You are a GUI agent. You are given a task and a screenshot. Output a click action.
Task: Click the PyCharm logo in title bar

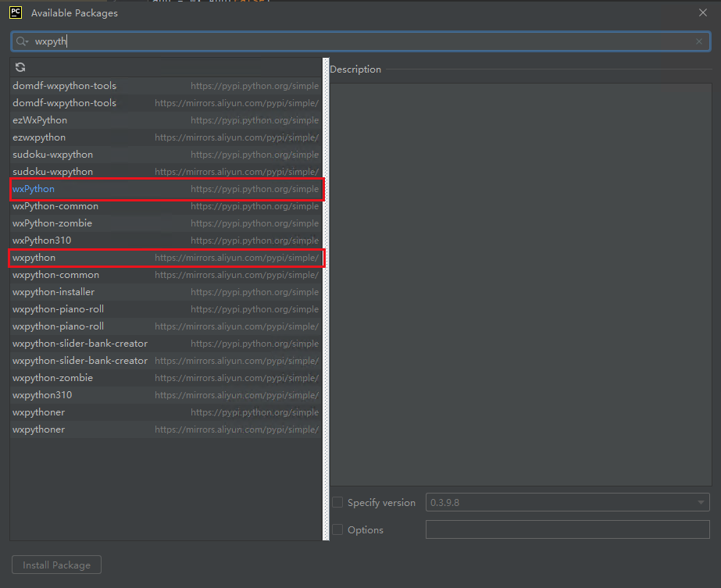coord(16,12)
